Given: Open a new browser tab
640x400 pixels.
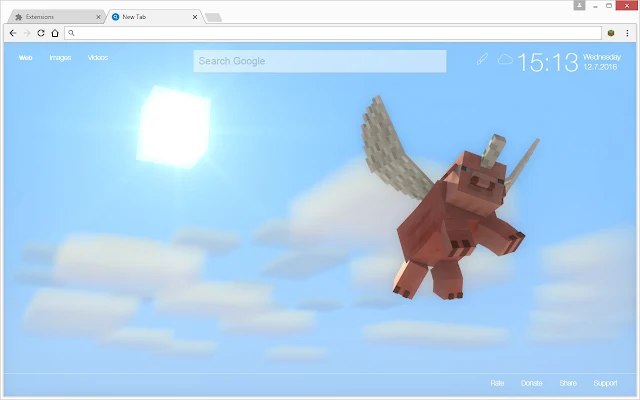Looking at the screenshot, I should click(213, 17).
